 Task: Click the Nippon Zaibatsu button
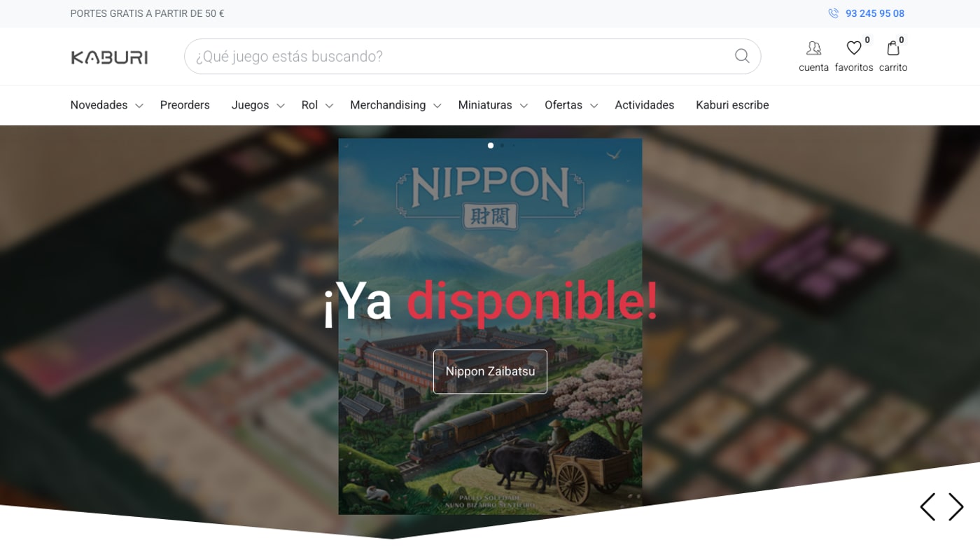coord(490,371)
